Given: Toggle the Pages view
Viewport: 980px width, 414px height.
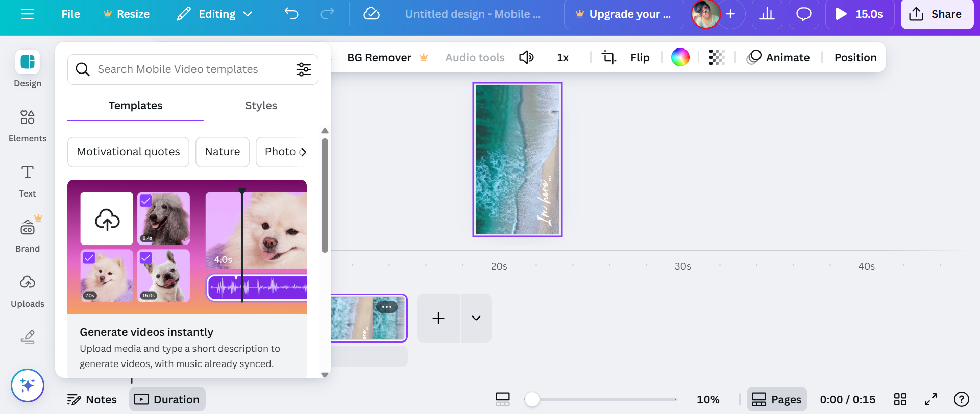Looking at the screenshot, I should pos(777,399).
